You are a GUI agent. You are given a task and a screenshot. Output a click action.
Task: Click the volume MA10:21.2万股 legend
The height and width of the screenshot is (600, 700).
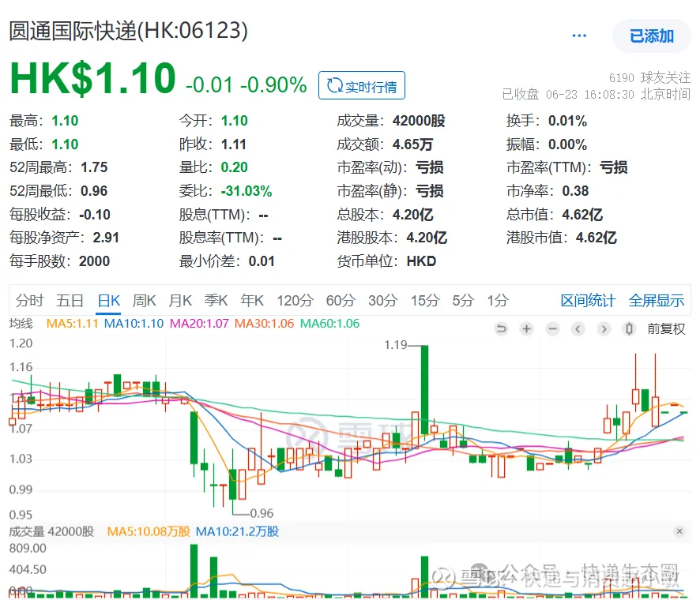(x=238, y=531)
